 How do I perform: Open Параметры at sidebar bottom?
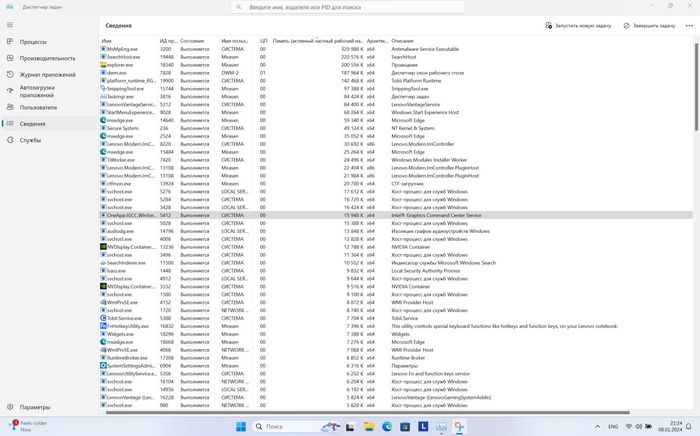[x=49, y=407]
